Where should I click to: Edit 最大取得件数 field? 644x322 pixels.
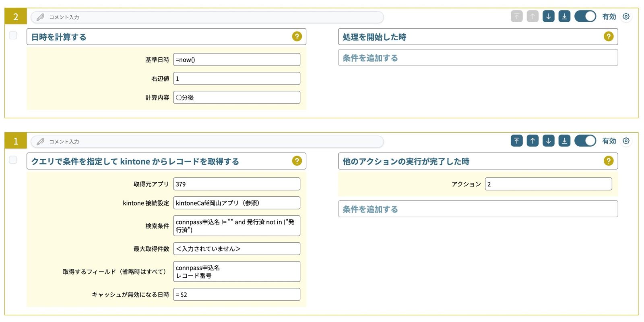pyautogui.click(x=237, y=249)
